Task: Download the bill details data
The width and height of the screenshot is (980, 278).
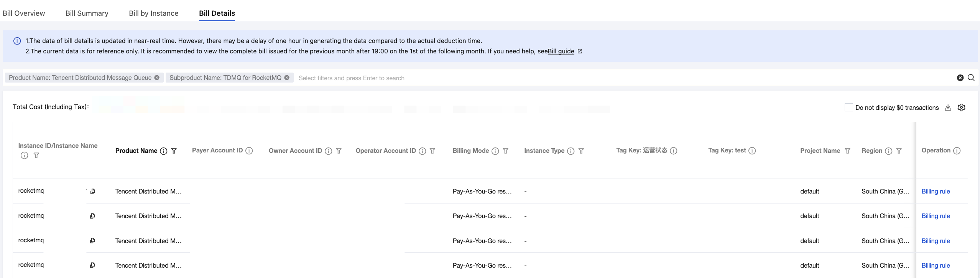Action: [x=948, y=108]
